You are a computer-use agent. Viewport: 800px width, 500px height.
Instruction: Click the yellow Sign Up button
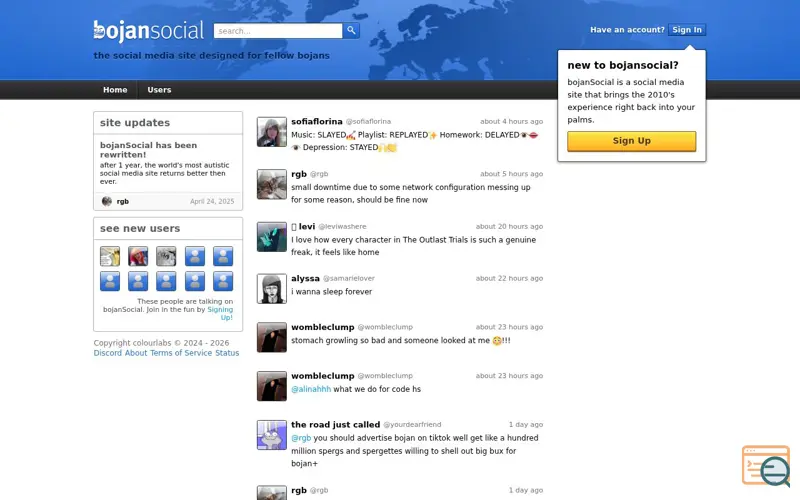631,141
